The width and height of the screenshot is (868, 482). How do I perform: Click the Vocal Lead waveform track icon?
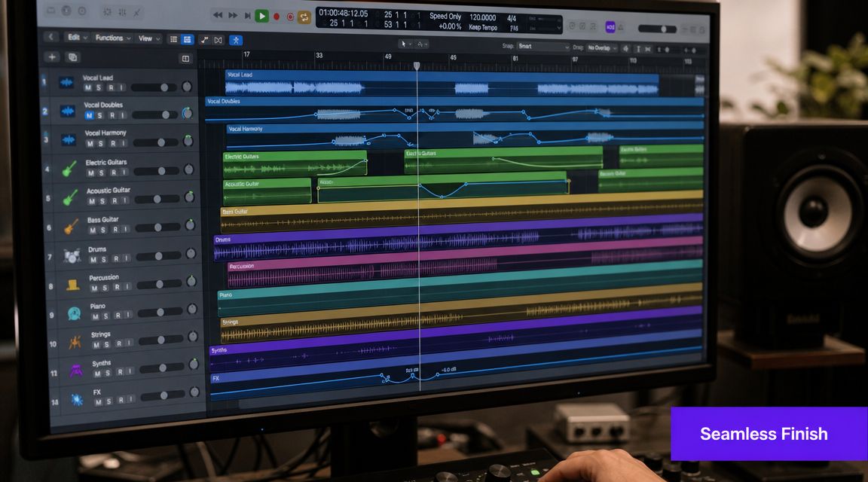[x=66, y=82]
